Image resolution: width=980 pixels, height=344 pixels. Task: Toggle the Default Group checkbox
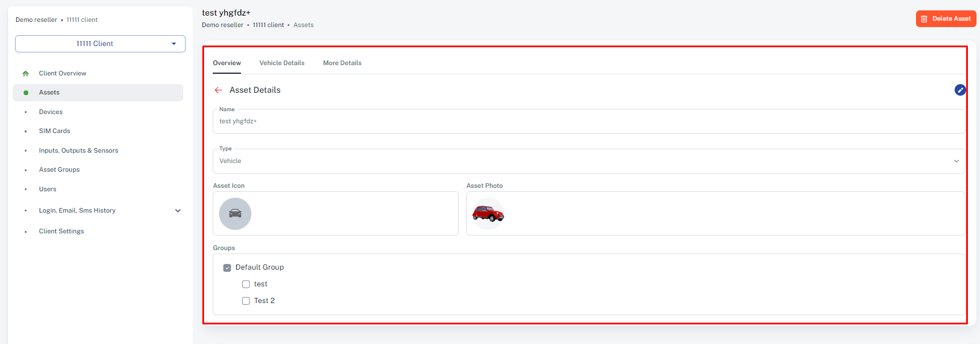pyautogui.click(x=227, y=267)
